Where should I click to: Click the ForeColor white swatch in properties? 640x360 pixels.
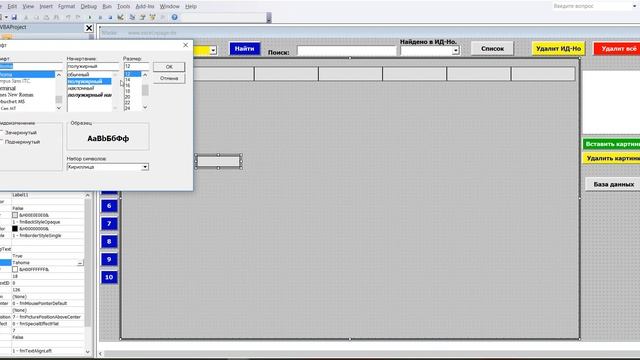[15, 269]
